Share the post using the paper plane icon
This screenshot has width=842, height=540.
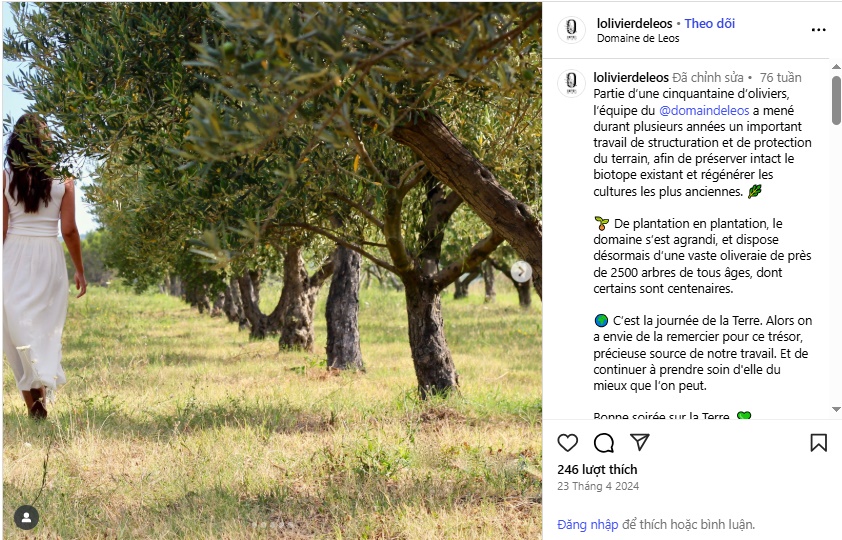(x=640, y=442)
